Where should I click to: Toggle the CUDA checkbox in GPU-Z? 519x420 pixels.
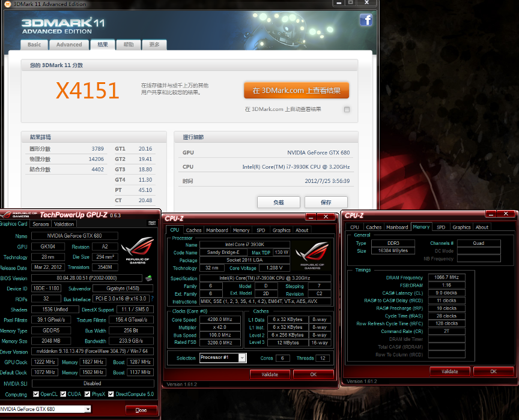(x=63, y=394)
